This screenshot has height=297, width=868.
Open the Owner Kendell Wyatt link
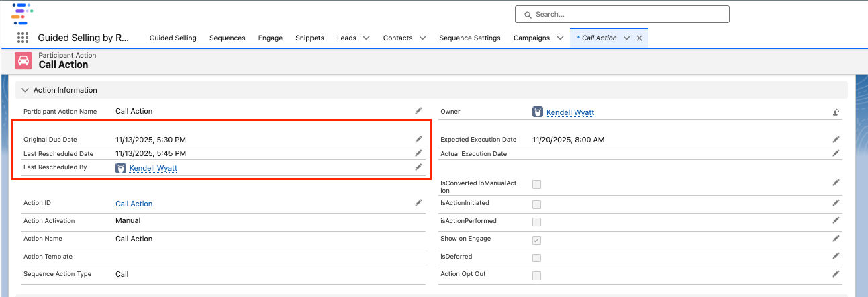pos(570,112)
